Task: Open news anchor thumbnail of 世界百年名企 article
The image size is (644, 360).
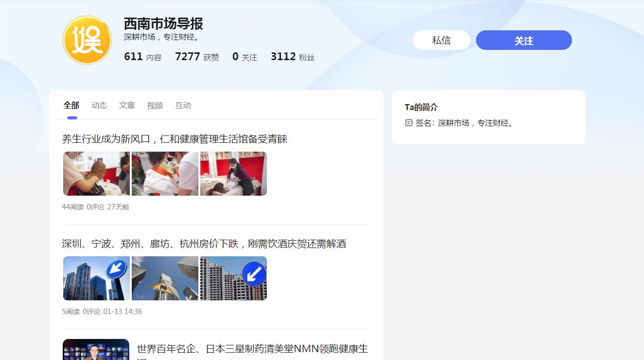Action: tap(96, 349)
